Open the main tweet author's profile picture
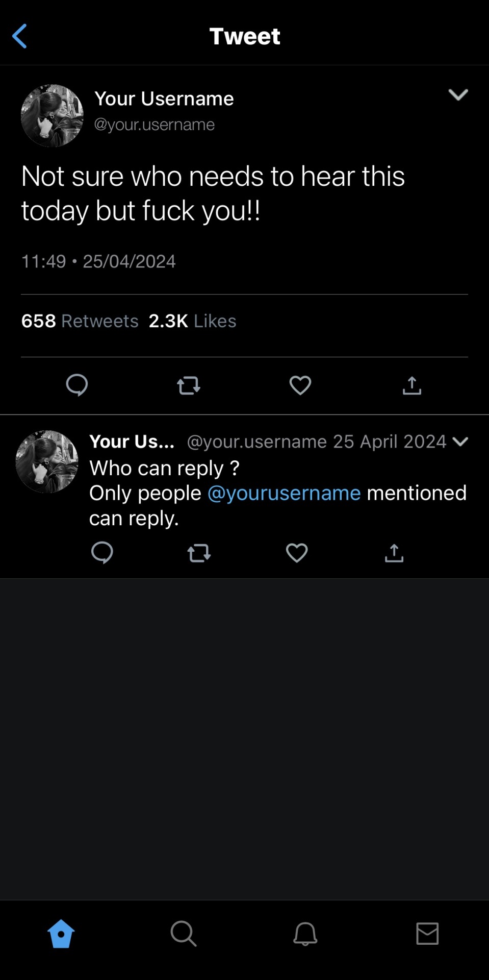Image resolution: width=489 pixels, height=980 pixels. click(x=52, y=116)
